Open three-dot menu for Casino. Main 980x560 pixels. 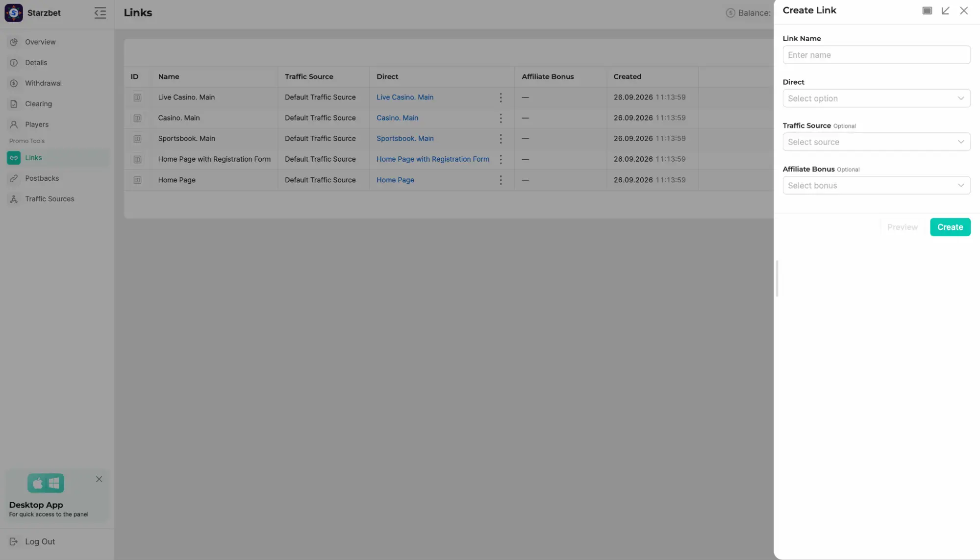click(x=501, y=118)
